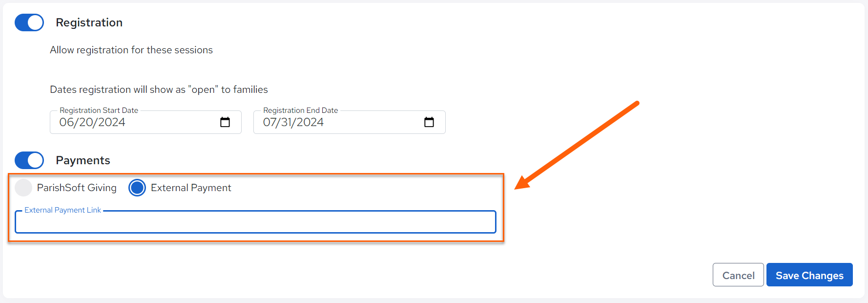Click the External Payment Link field label
This screenshot has height=303, width=868.
(x=62, y=210)
